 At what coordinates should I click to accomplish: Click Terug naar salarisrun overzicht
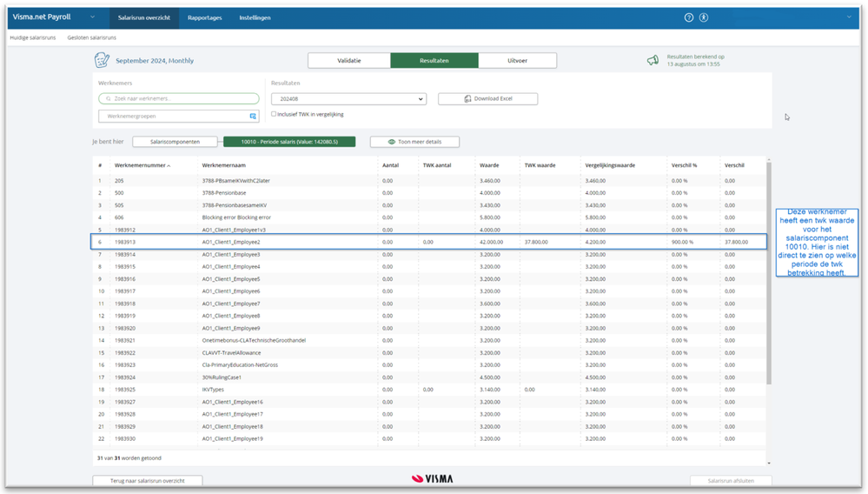click(x=147, y=481)
